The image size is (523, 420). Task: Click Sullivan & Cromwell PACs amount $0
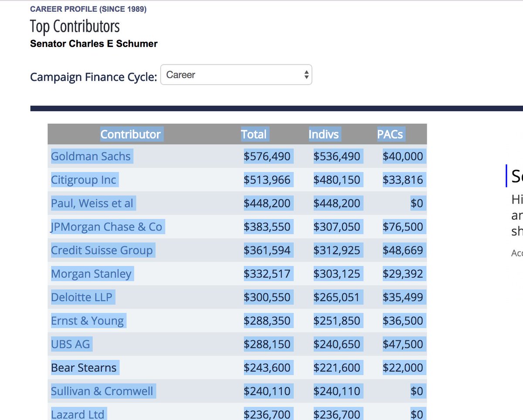point(417,391)
